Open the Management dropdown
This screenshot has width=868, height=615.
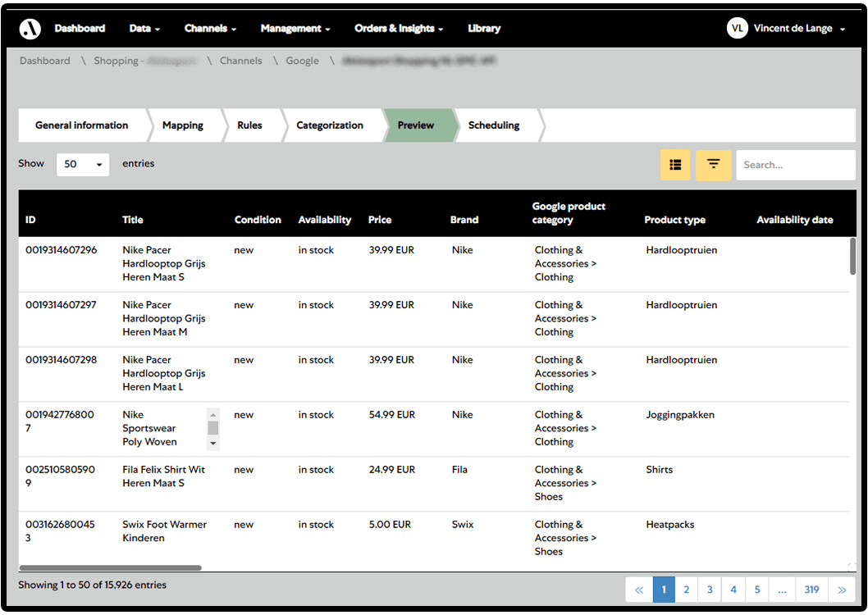(295, 28)
